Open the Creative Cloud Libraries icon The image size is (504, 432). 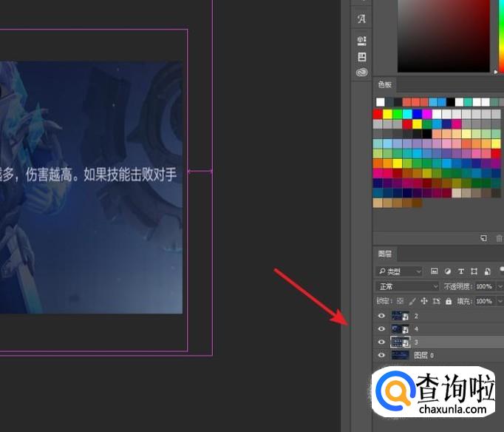coord(362,72)
